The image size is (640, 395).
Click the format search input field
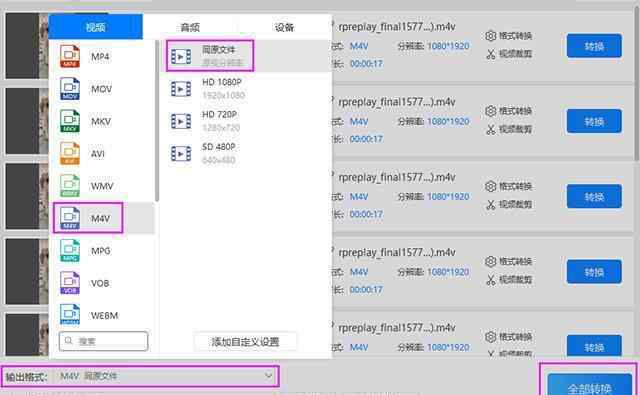[x=103, y=341]
